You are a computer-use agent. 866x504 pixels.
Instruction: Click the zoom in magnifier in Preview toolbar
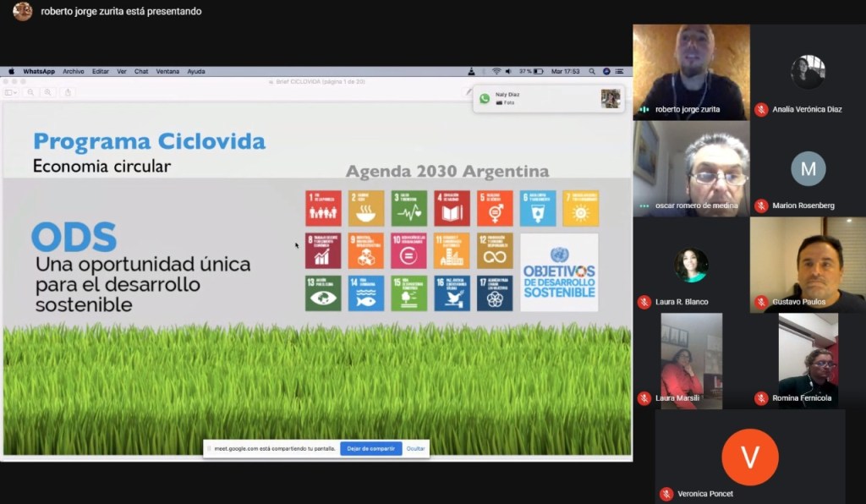(48, 92)
